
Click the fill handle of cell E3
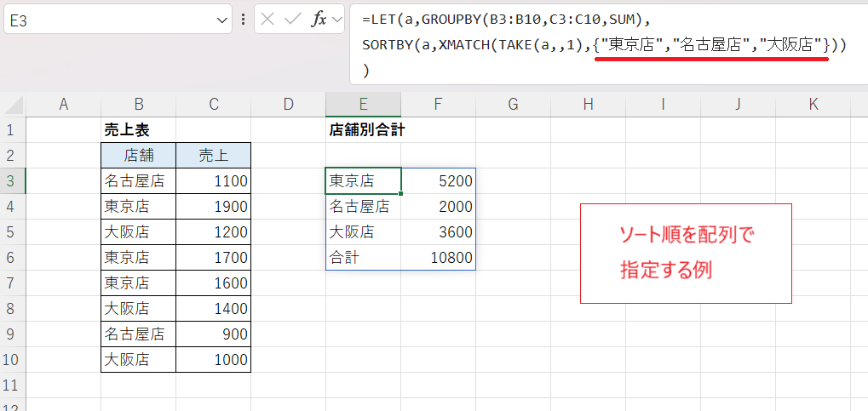[401, 193]
